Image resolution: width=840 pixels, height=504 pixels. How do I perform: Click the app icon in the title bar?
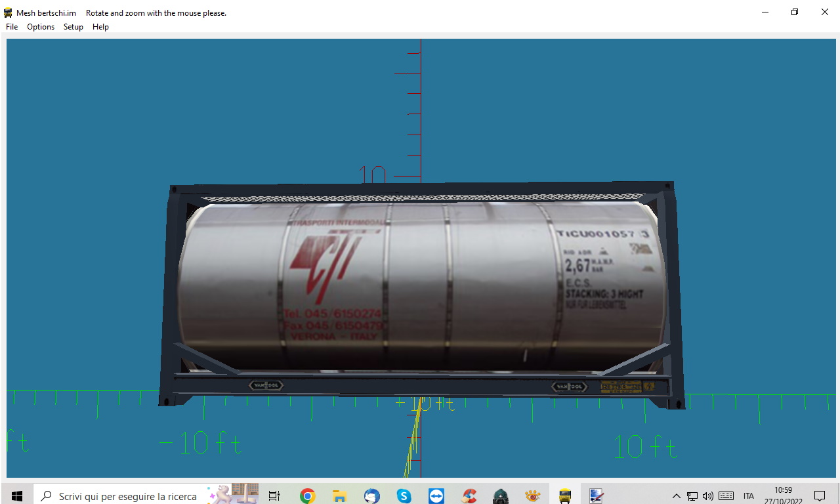(8, 12)
